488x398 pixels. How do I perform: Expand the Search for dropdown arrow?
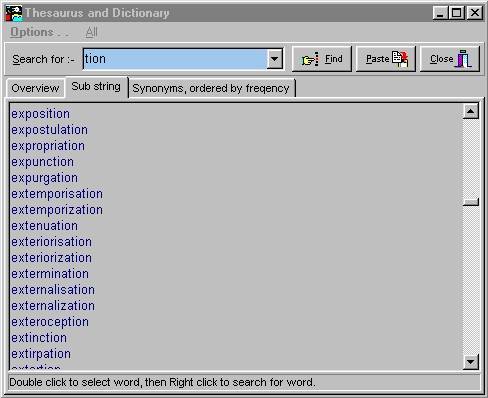click(x=275, y=59)
